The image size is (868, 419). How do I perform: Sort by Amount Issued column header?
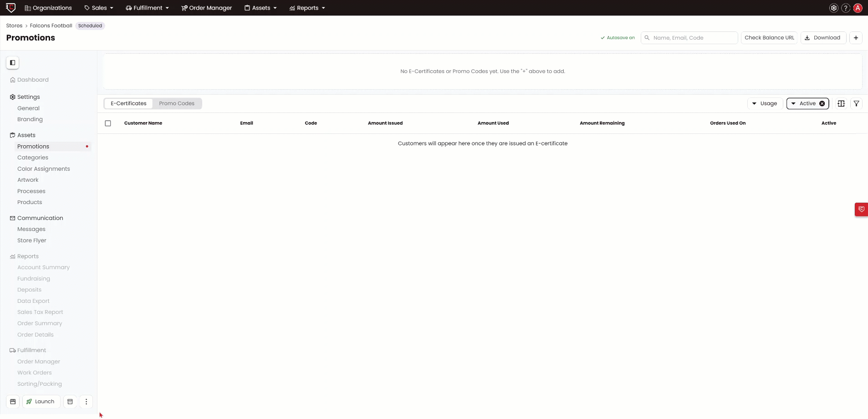[385, 123]
